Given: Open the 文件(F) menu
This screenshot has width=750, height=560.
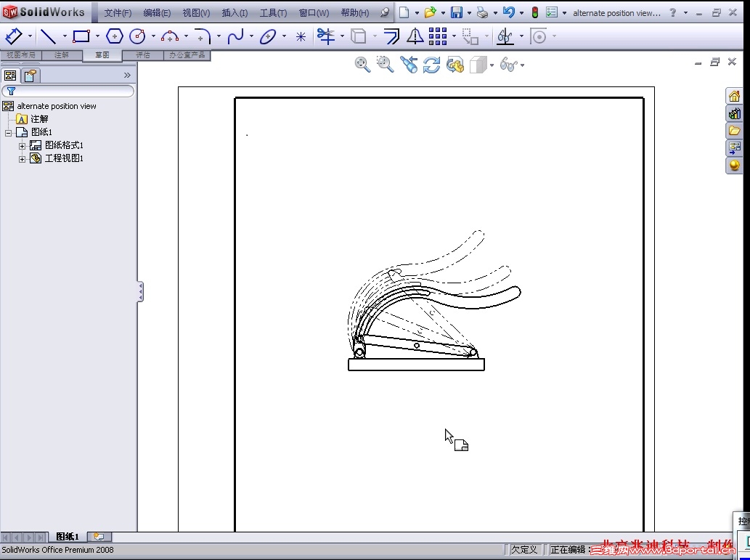Looking at the screenshot, I should [x=118, y=13].
